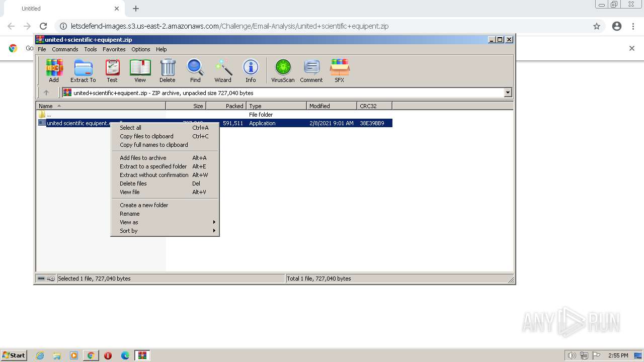Choose 'Add files to archive'
The width and height of the screenshot is (644, 362).
pyautogui.click(x=165, y=158)
